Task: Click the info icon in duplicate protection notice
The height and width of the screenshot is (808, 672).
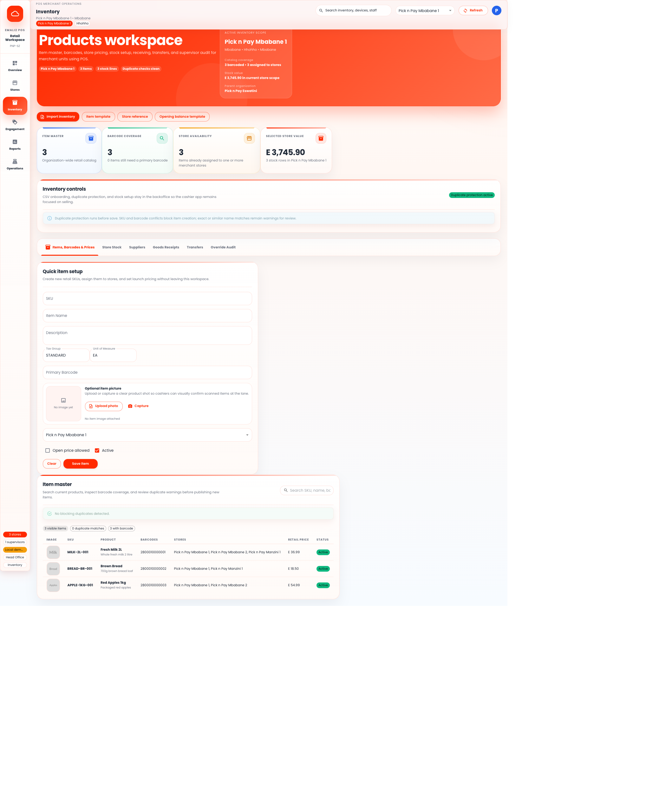Action: coord(49,219)
